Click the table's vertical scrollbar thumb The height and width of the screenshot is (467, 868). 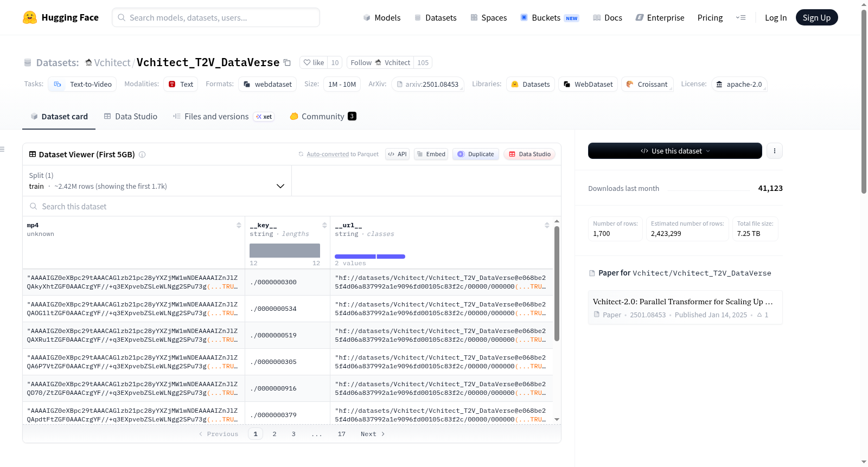point(557,284)
